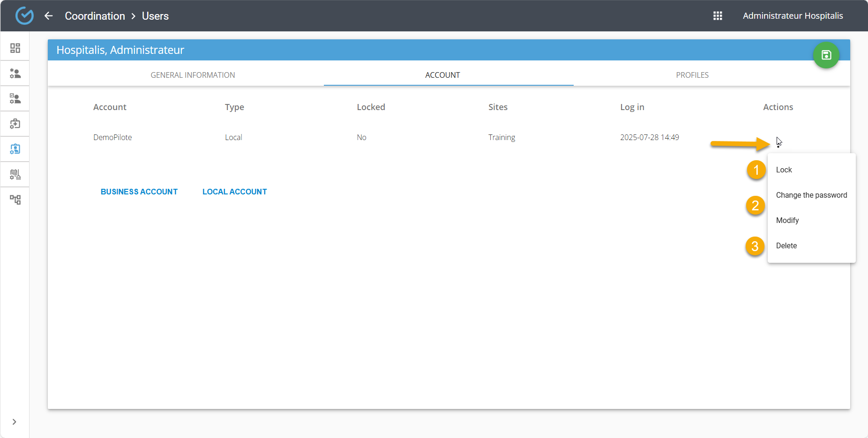Screen dimensions: 868x438
Task: Expand the left sidebar with chevron
Action: (15, 422)
